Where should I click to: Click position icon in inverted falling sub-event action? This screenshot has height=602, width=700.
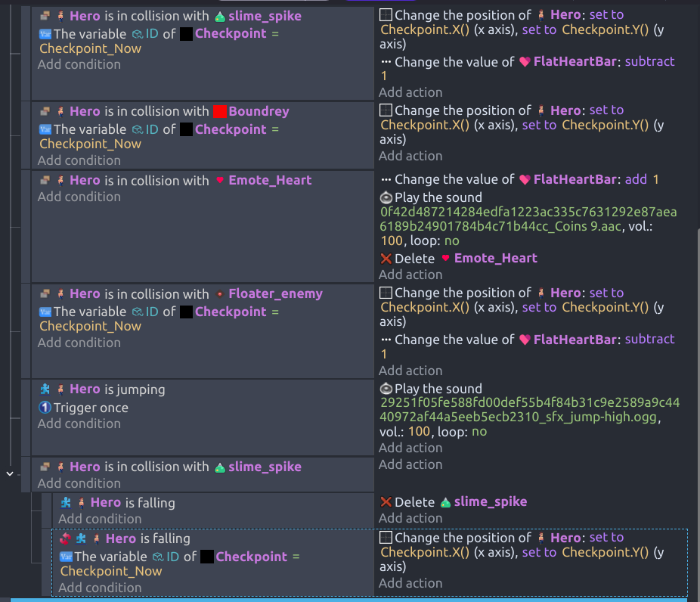pyautogui.click(x=386, y=538)
